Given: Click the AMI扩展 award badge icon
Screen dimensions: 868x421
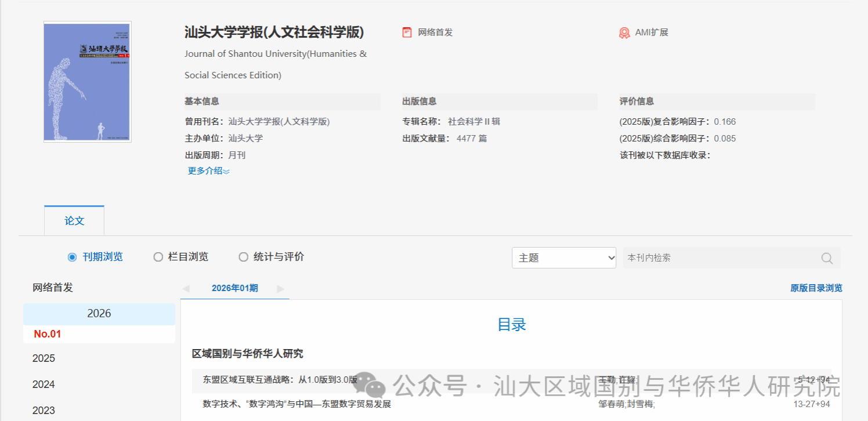Looking at the screenshot, I should (624, 32).
